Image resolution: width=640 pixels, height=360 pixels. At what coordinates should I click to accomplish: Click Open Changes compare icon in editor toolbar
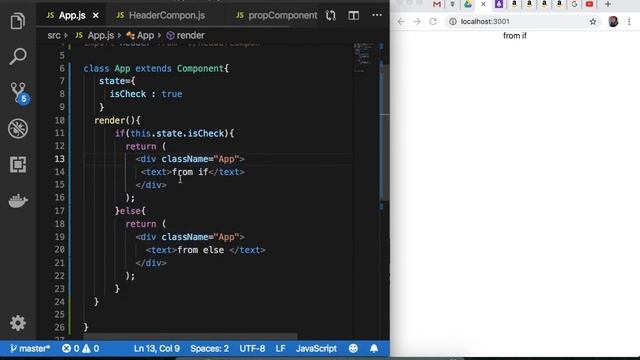point(331,16)
